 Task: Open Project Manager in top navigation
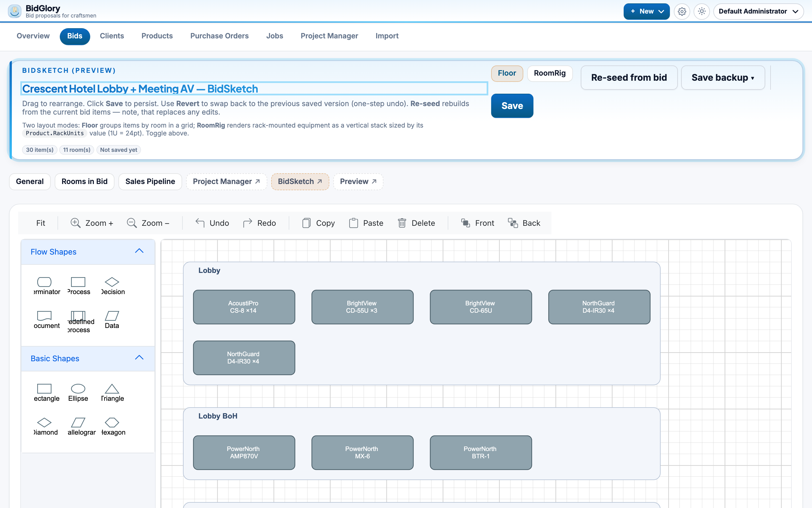tap(329, 36)
